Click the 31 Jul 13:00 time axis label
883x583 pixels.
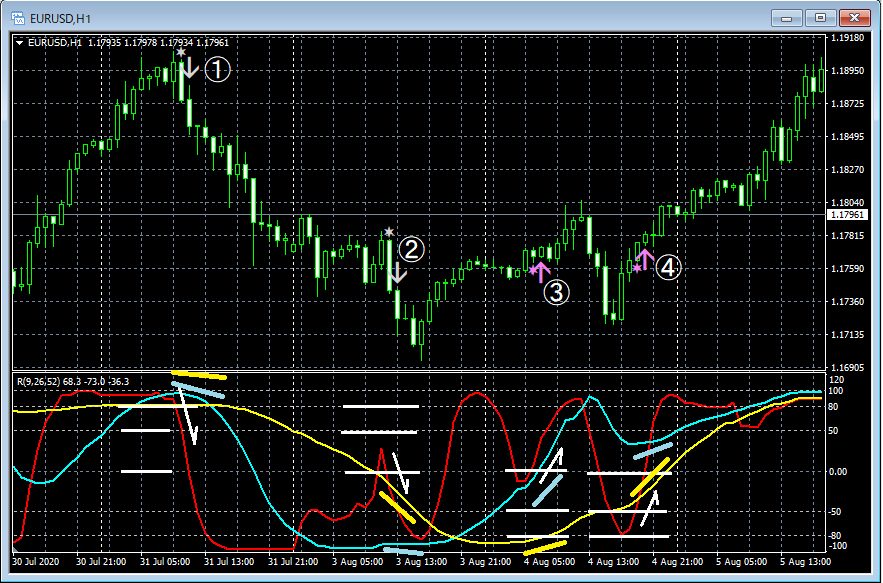coord(229,562)
